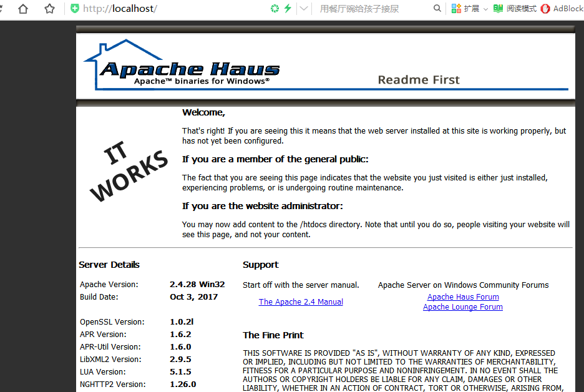Select APR-Util version value 1.6.0
The height and width of the screenshot is (392, 584).
(181, 347)
